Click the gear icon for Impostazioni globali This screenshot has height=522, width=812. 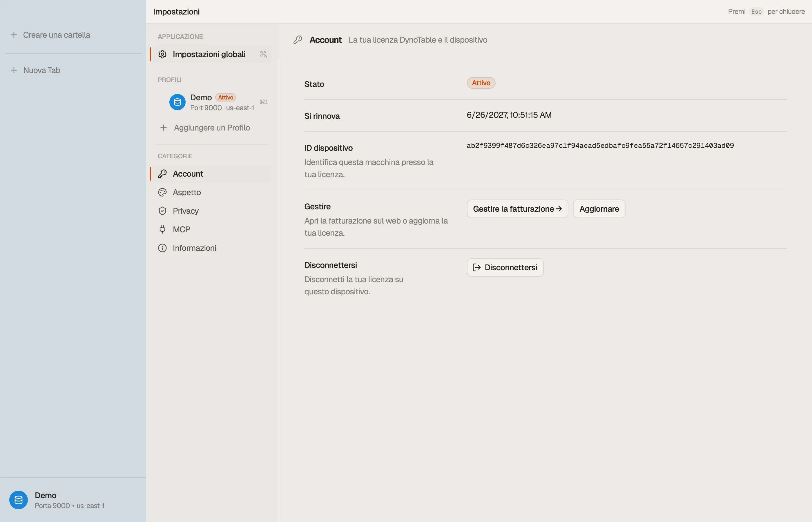[162, 54]
